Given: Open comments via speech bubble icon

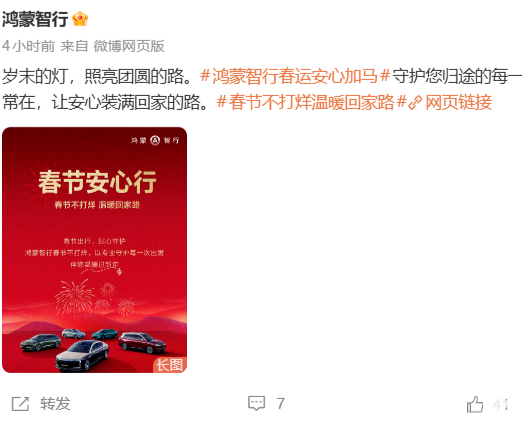Looking at the screenshot, I should pyautogui.click(x=257, y=404).
